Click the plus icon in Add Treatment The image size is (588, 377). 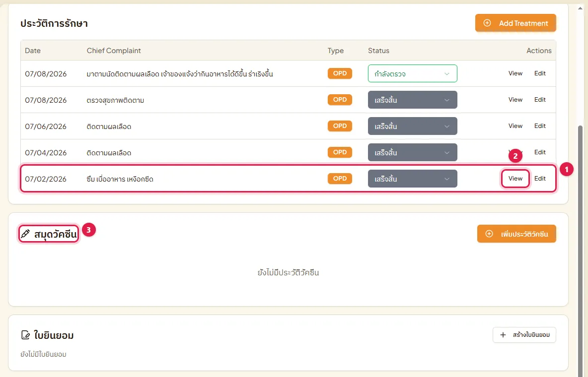pos(487,23)
